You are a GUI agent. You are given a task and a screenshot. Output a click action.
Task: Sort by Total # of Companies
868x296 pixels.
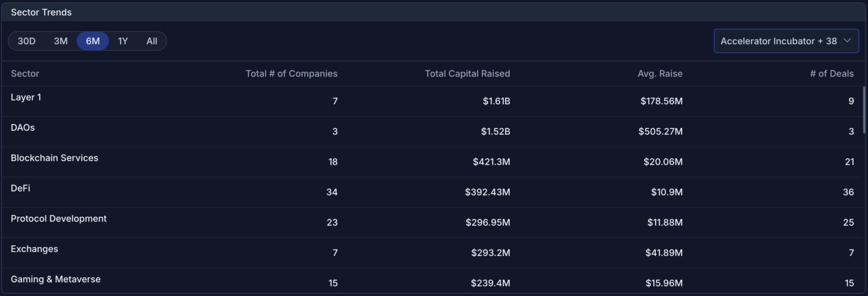pos(291,74)
